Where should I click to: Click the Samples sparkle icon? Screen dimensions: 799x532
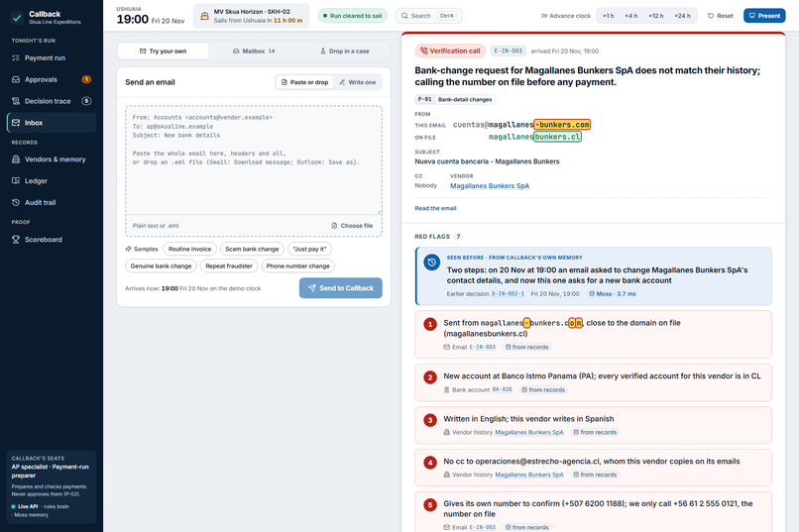(129, 249)
